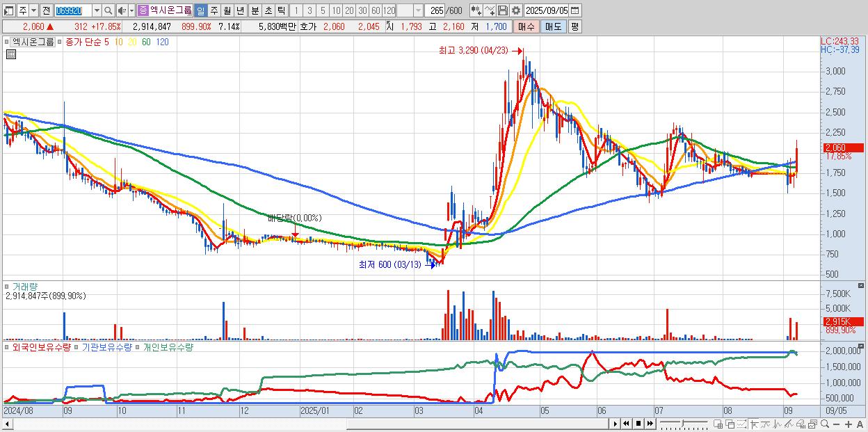This screenshot has width=868, height=432.
Task: Click the date field 2025/09/05
Action: click(545, 10)
